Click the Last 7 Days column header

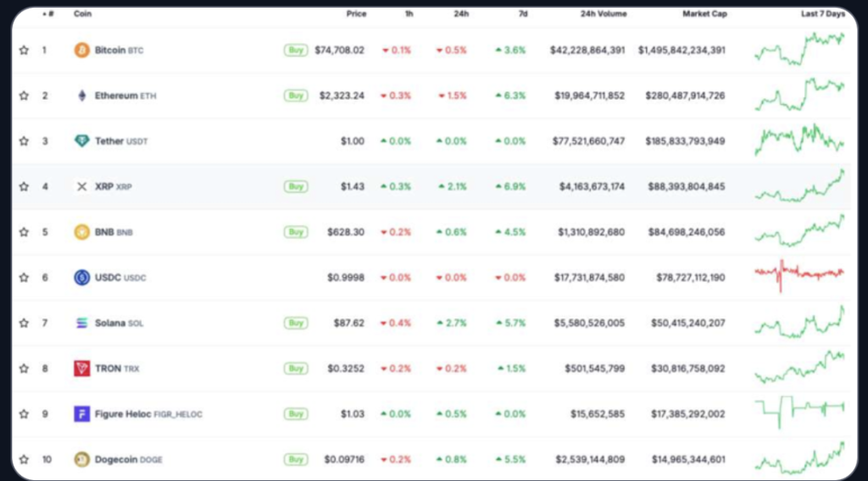coord(822,14)
